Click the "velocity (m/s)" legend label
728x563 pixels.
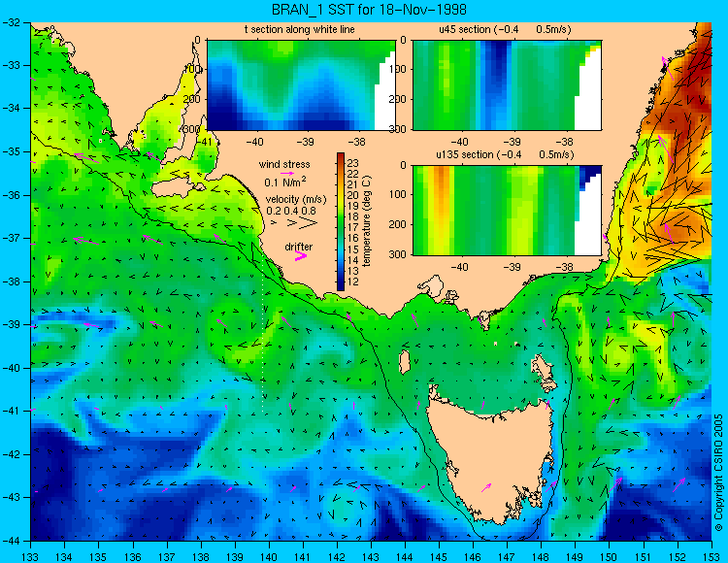[296, 200]
